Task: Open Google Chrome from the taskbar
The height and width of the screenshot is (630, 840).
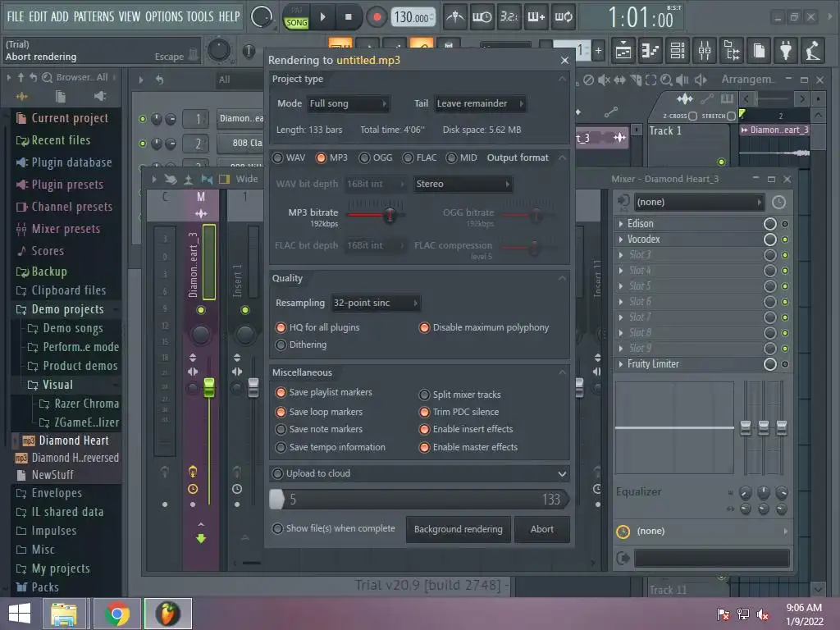Action: [116, 614]
